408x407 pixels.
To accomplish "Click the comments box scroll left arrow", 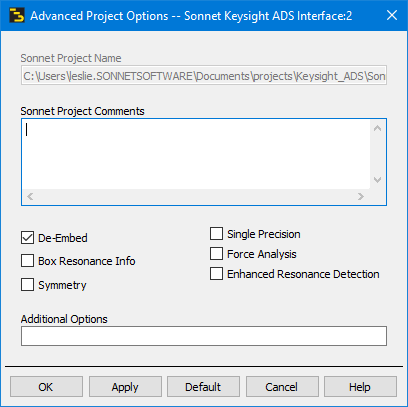I will pyautogui.click(x=30, y=197).
